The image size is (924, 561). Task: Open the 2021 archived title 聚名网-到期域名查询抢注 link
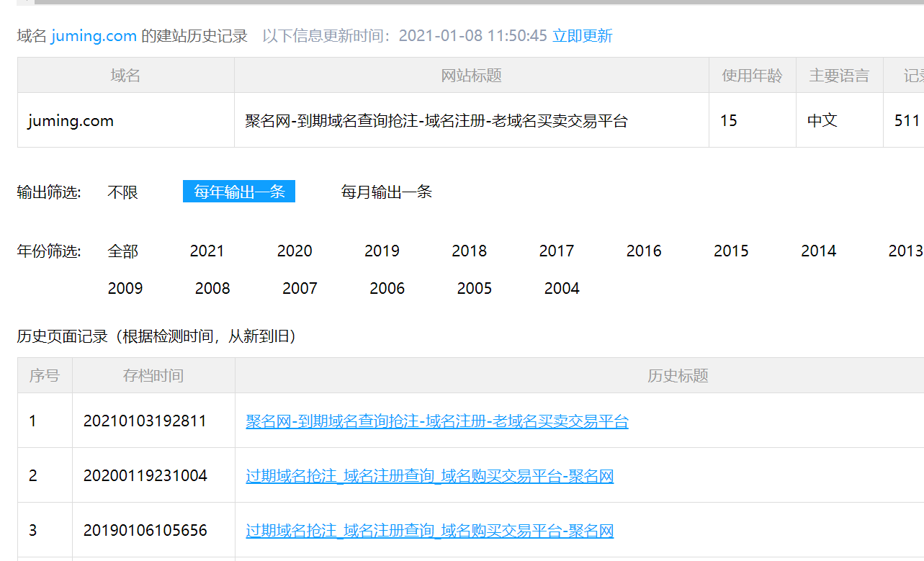coord(437,421)
